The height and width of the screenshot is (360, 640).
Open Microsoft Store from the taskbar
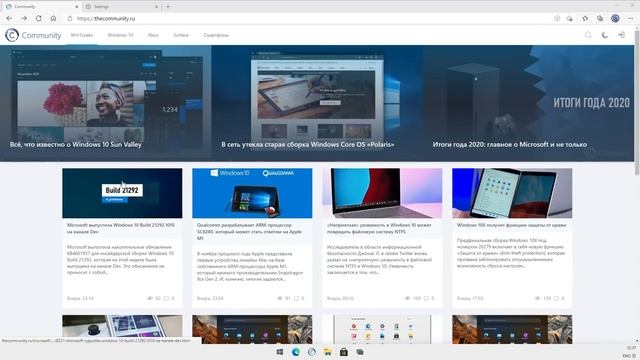(344, 352)
